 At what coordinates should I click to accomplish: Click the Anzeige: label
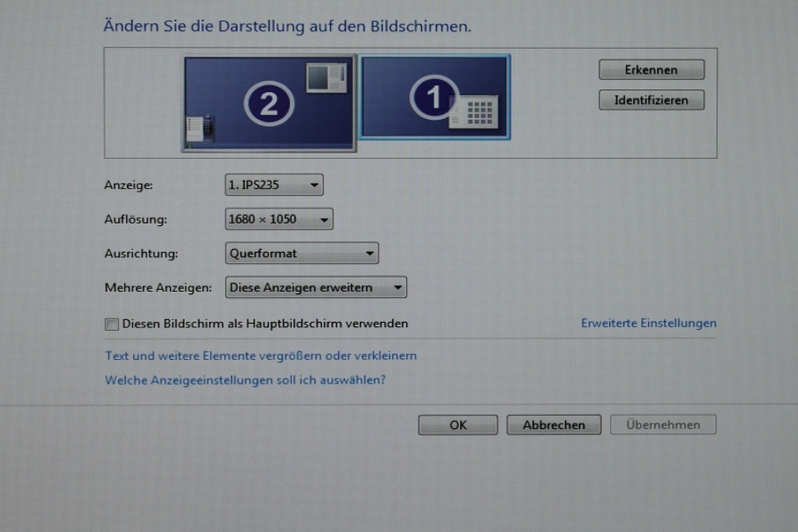129,185
